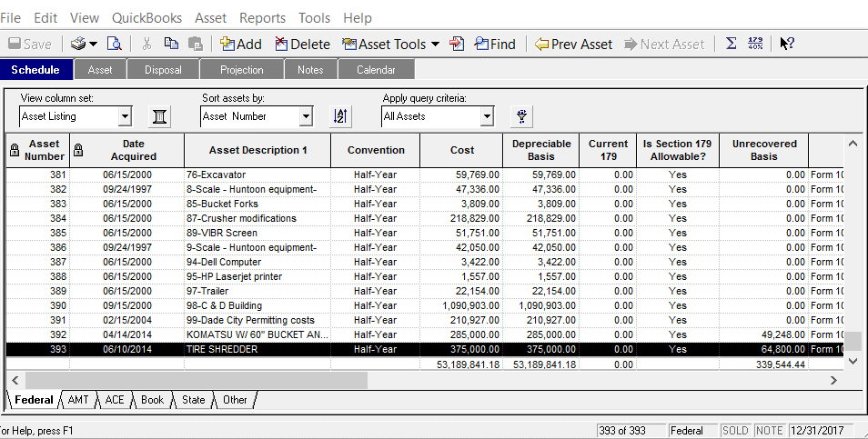The height and width of the screenshot is (439, 868).
Task: Click the Print icon in toolbar
Action: [x=79, y=44]
